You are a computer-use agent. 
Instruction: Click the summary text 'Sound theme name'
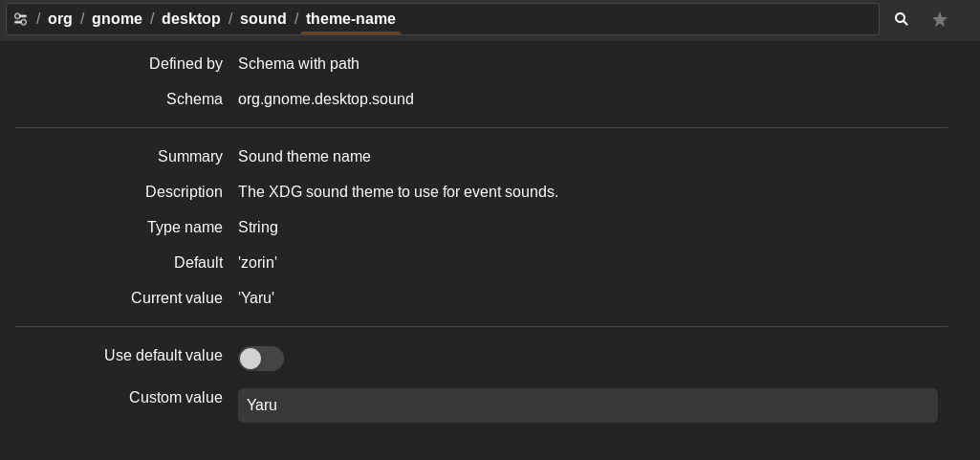pos(304,156)
